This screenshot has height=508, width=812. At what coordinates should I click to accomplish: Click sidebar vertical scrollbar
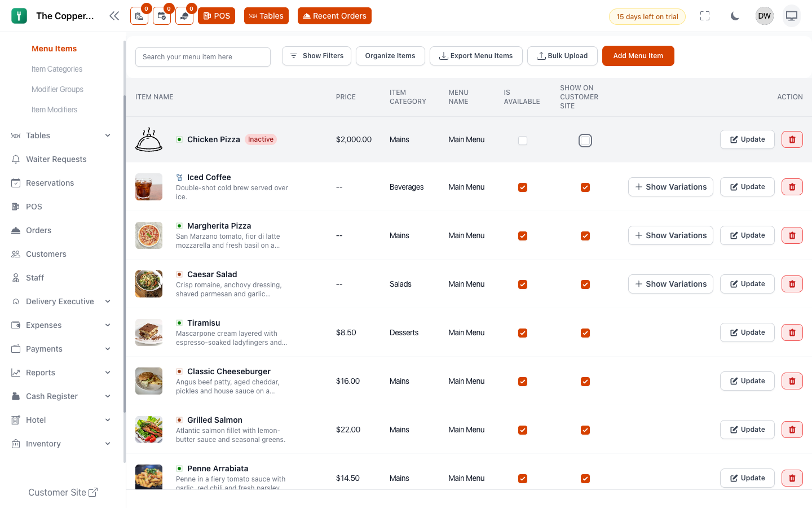pyautogui.click(x=125, y=254)
